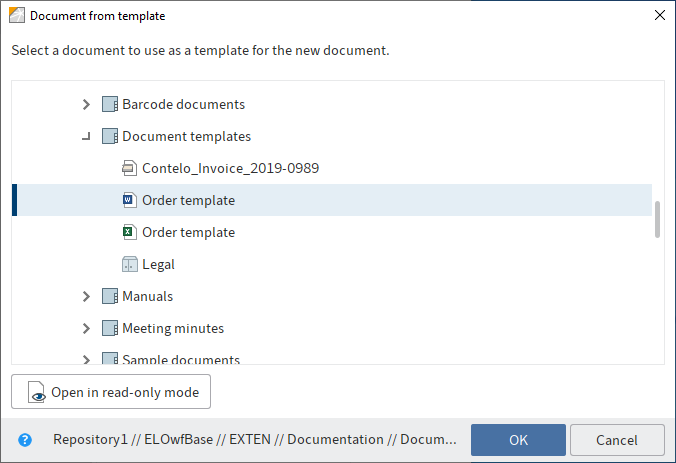This screenshot has height=463, width=676.
Task: Close the Document from template dialog
Action: (659, 15)
